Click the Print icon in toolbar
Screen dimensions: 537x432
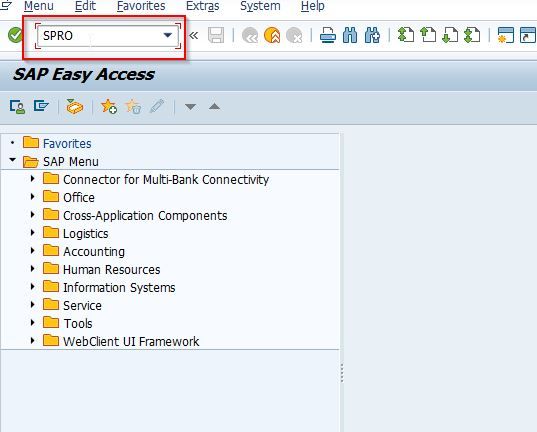coord(328,35)
